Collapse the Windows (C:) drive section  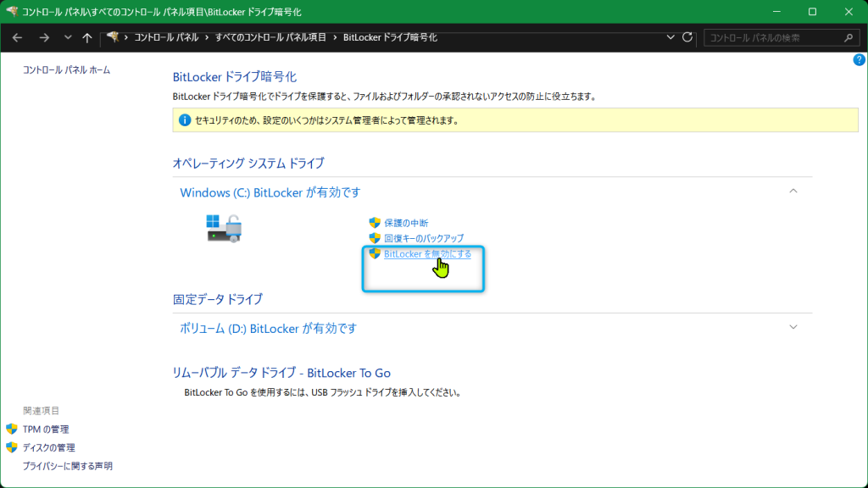793,191
